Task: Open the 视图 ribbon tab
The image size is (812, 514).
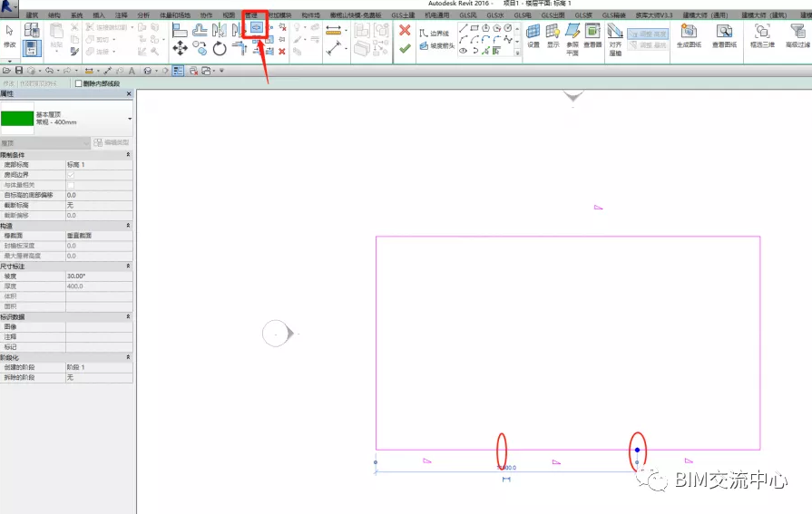Action: [229, 15]
